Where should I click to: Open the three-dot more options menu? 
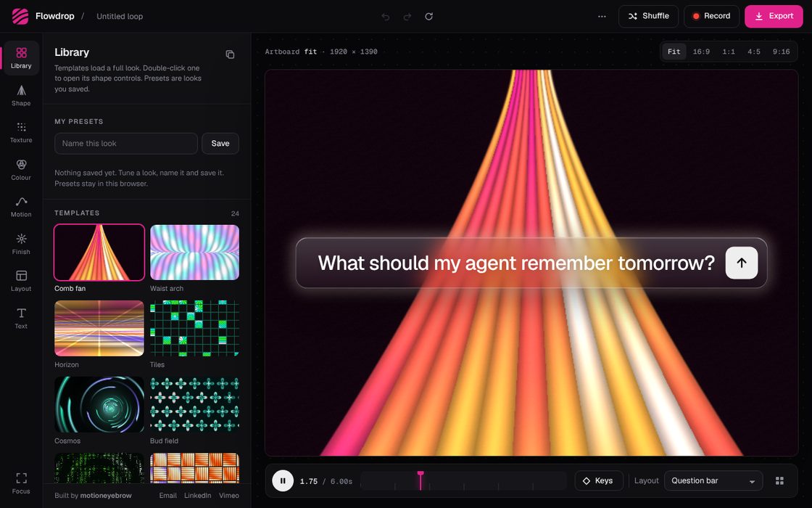click(x=602, y=17)
